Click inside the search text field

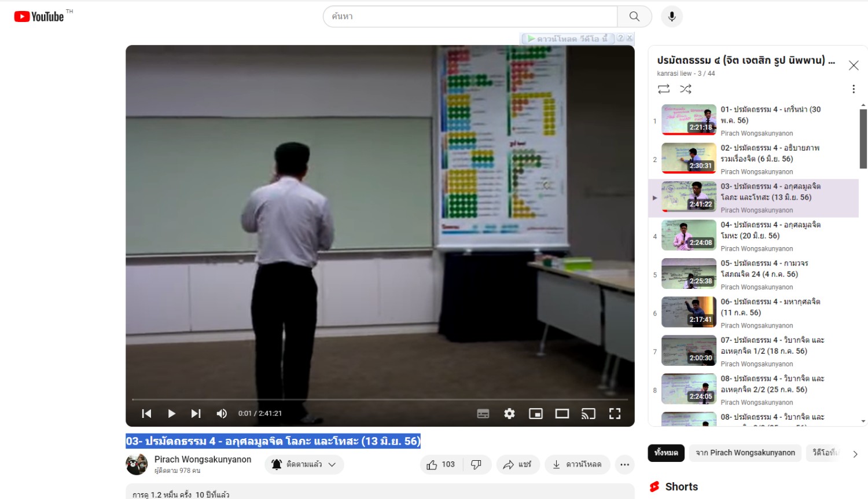[x=470, y=16]
